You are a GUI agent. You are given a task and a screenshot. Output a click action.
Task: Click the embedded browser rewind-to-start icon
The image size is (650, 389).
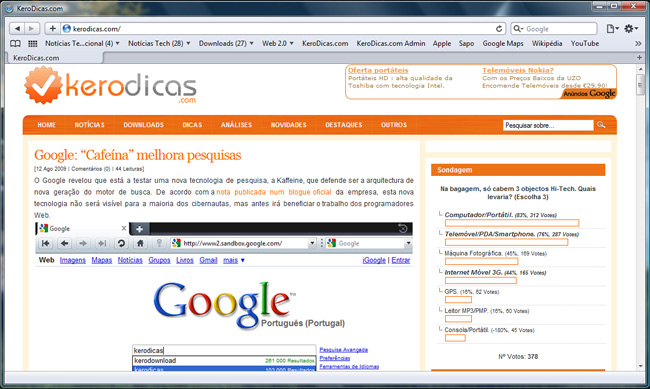click(46, 243)
